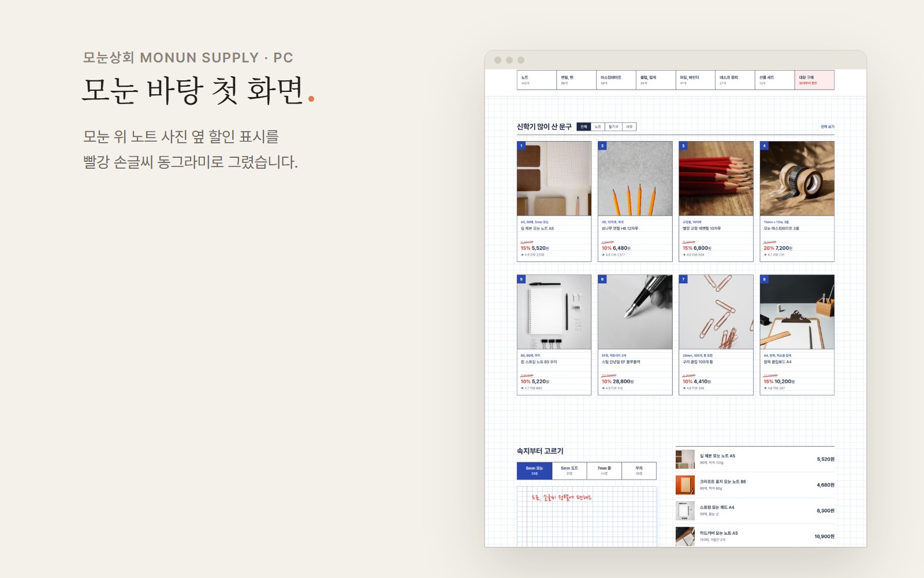Open the rank 3 red pencils photo
Image resolution: width=924 pixels, height=578 pixels.
(716, 179)
